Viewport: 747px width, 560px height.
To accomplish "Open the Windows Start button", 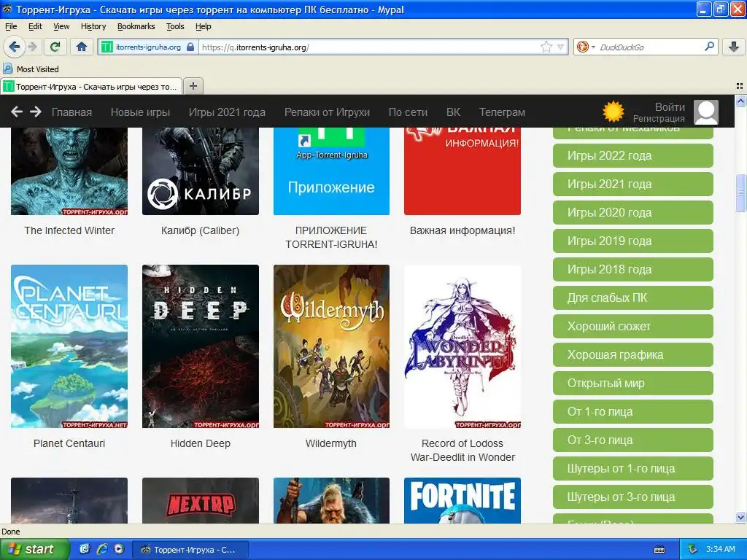I will (x=35, y=549).
